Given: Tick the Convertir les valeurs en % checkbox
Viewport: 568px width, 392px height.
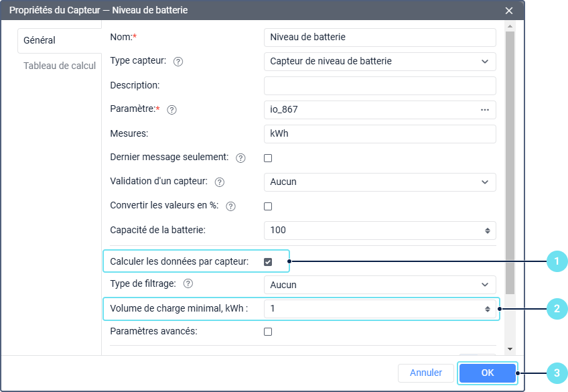Looking at the screenshot, I should [x=268, y=206].
